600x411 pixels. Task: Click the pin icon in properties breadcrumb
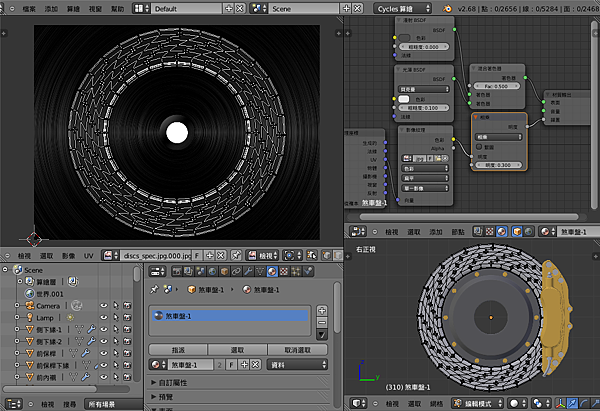point(154,290)
